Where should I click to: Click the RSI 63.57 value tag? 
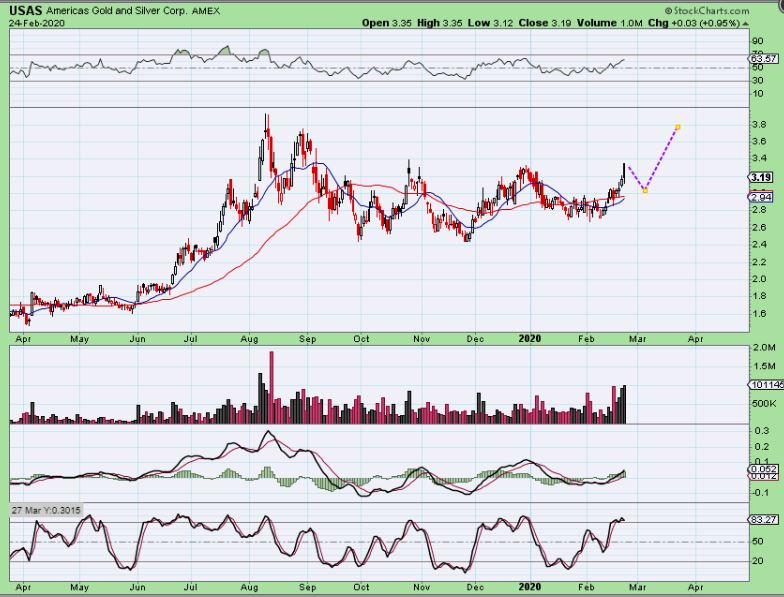coord(764,59)
